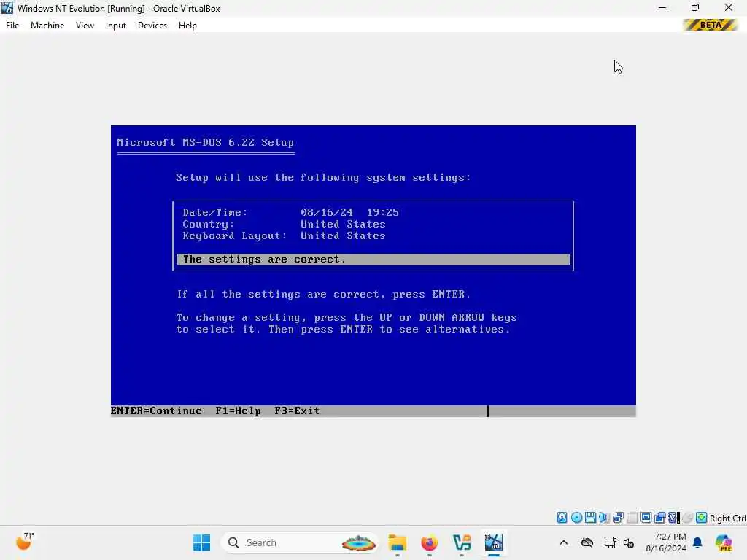This screenshot has width=747, height=560.
Task: Click the Microsoft MS-DOS 6.22 Setup title
Action: click(205, 142)
